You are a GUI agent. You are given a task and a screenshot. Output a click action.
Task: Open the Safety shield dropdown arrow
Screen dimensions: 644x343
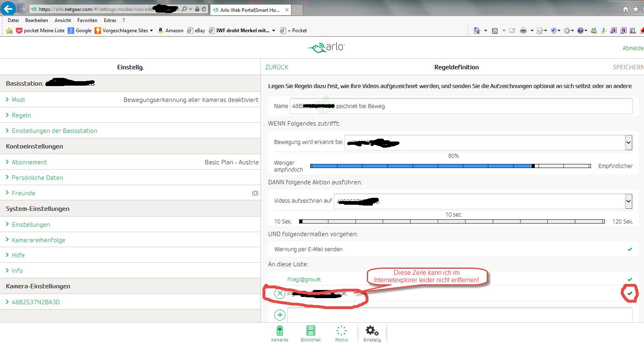coord(559,31)
